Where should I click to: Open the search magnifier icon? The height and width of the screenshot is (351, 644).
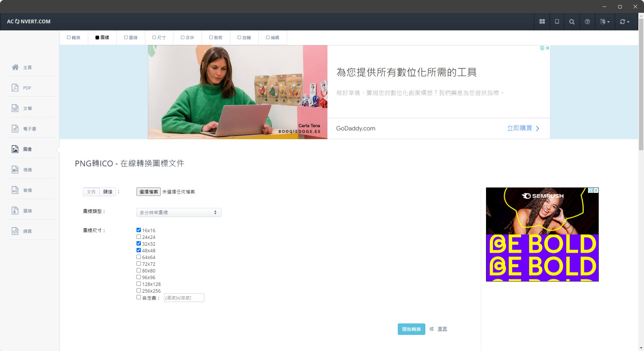click(x=572, y=21)
